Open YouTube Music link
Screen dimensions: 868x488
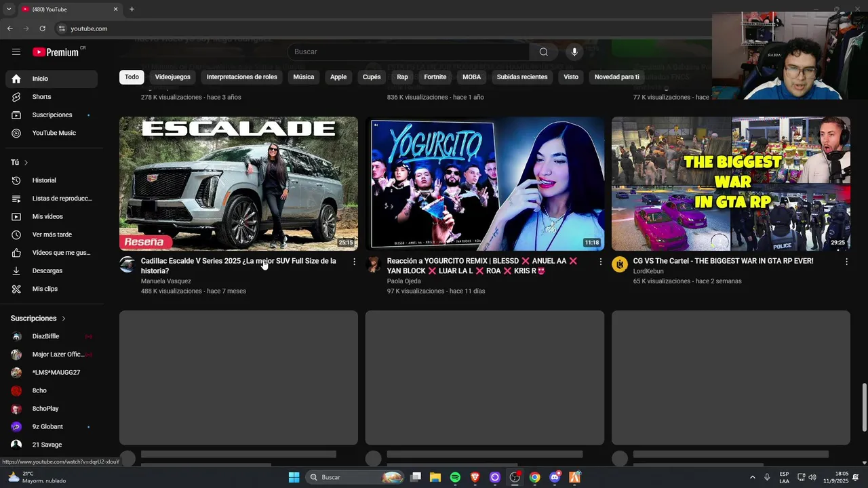pos(52,133)
